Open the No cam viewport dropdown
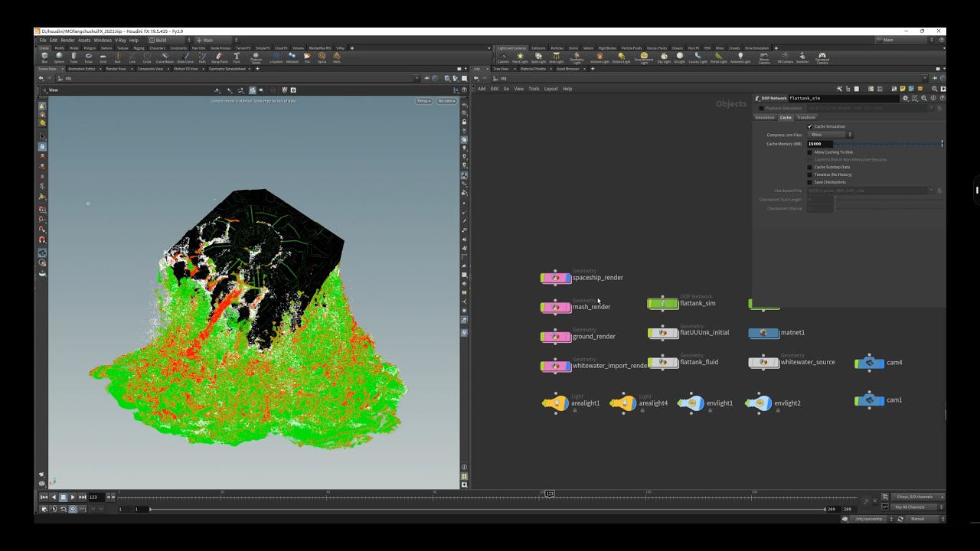980x551 pixels. (x=446, y=101)
